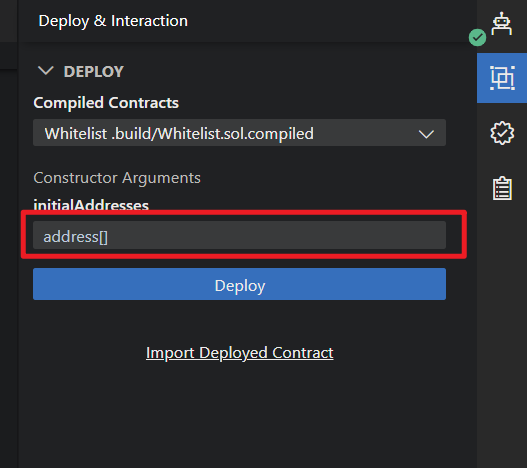Open the Whitelist compiled contracts dropdown
The image size is (527, 468).
click(239, 133)
